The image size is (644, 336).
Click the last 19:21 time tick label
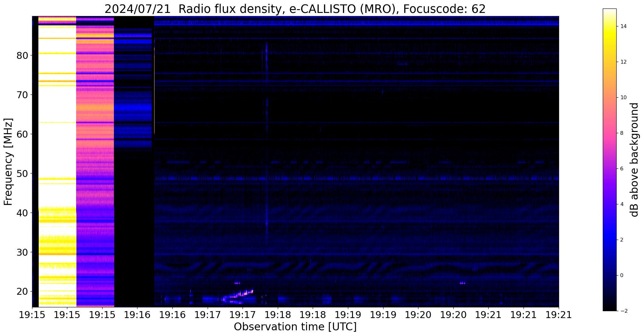coord(558,315)
